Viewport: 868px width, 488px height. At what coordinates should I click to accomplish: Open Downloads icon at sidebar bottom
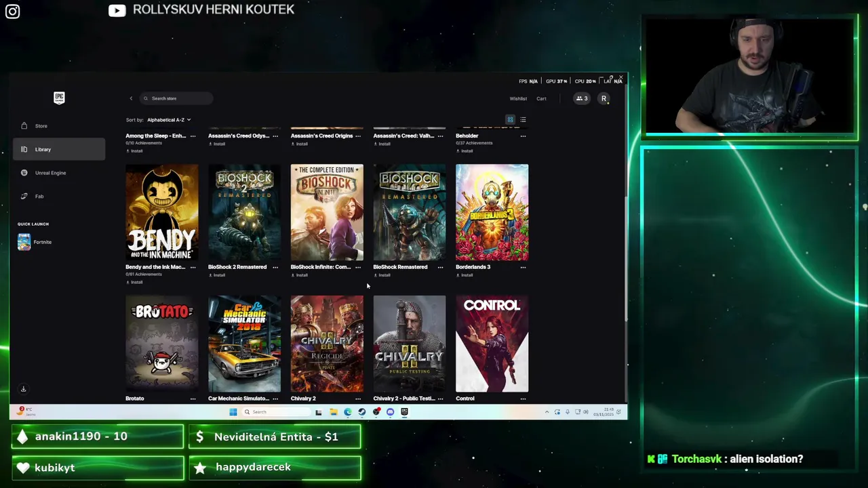(23, 389)
